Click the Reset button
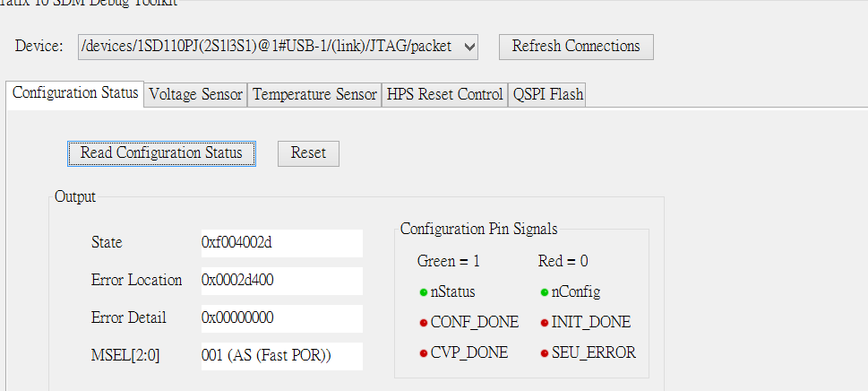The height and width of the screenshot is (391, 868). tap(308, 153)
